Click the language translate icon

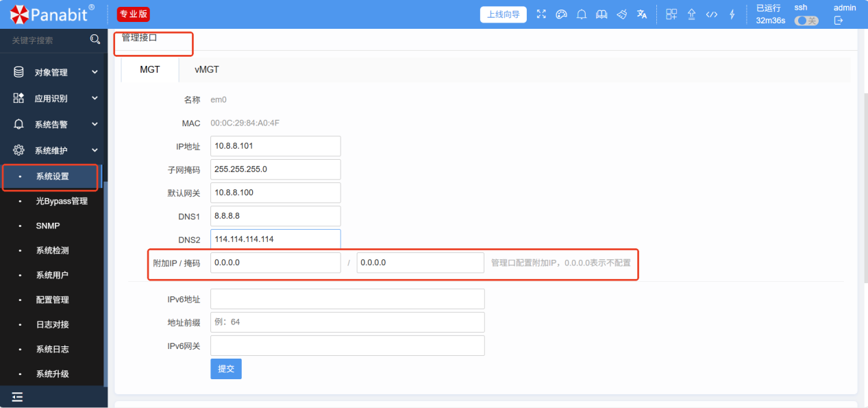pyautogui.click(x=642, y=14)
